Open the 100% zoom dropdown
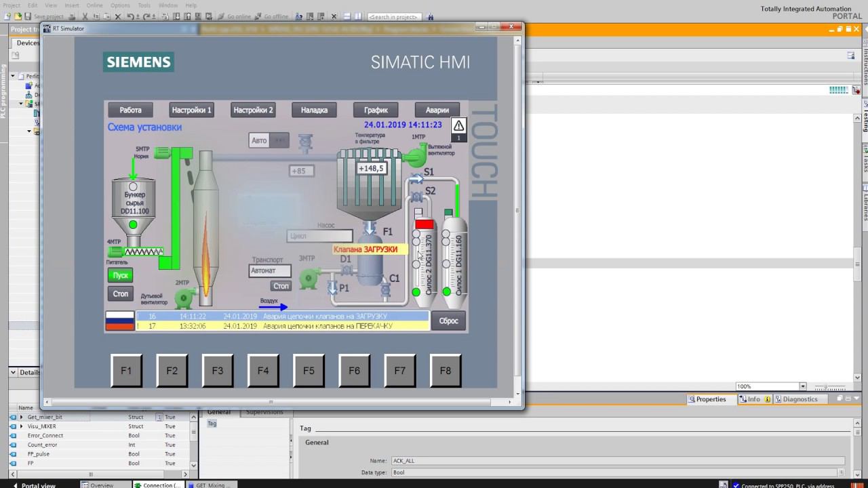868x488 pixels. (803, 386)
